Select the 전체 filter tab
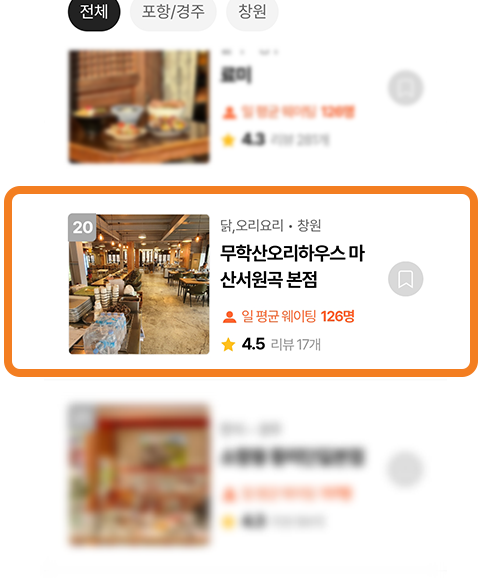Viewport: 483px width, 578px height. pyautogui.click(x=94, y=13)
